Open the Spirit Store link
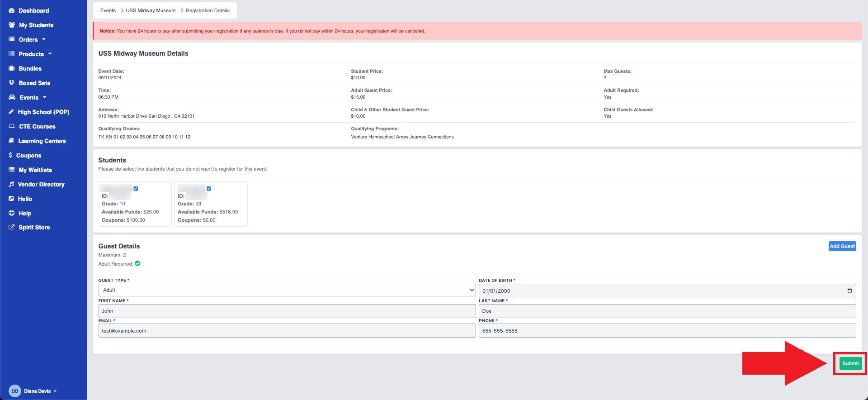The image size is (868, 400). pos(34,227)
